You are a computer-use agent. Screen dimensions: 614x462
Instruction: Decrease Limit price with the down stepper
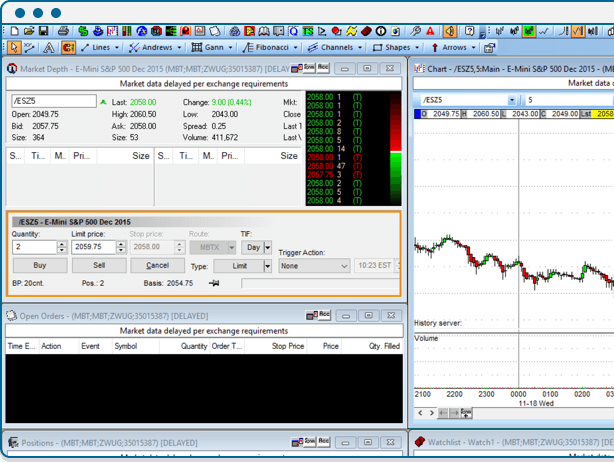[x=121, y=251]
